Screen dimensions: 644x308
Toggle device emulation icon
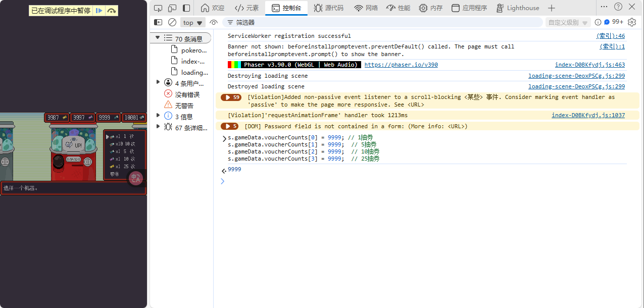172,8
